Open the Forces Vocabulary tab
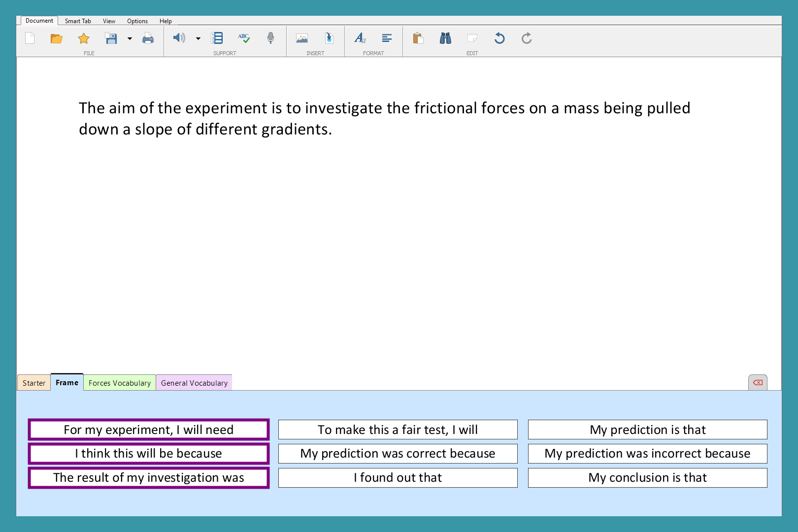The width and height of the screenshot is (798, 532). [x=120, y=383]
